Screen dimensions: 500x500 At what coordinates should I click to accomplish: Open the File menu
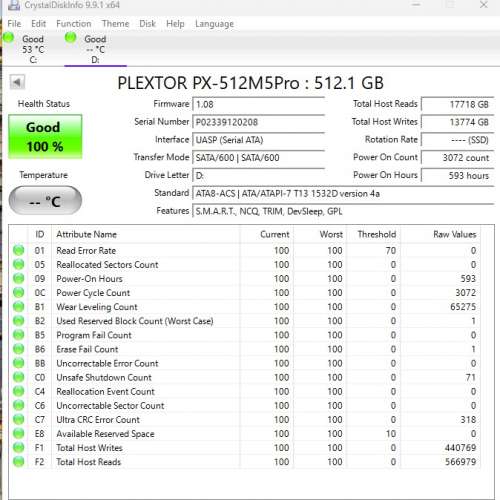(14, 24)
